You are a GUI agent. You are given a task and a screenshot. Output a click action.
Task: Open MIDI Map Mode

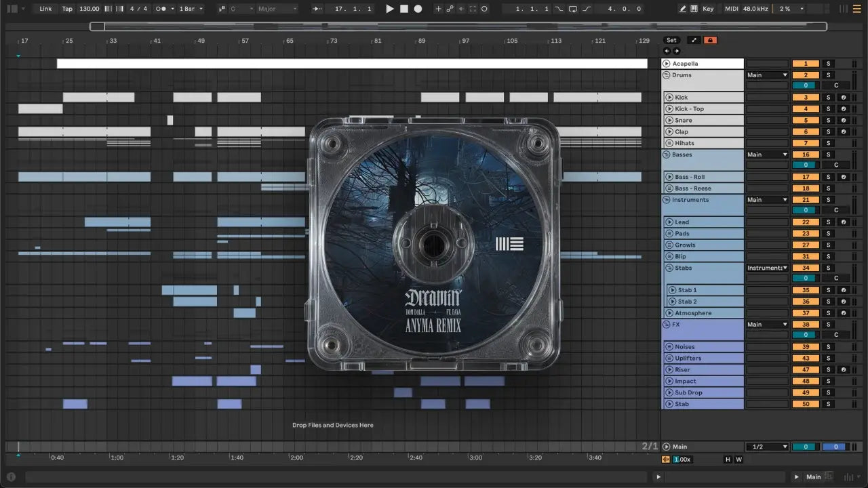coord(731,9)
